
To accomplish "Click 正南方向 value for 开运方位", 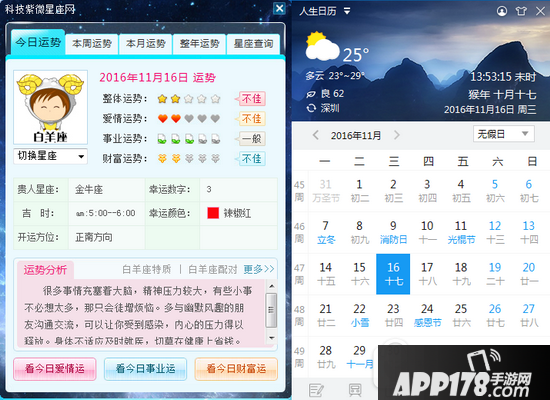I will coord(94,237).
